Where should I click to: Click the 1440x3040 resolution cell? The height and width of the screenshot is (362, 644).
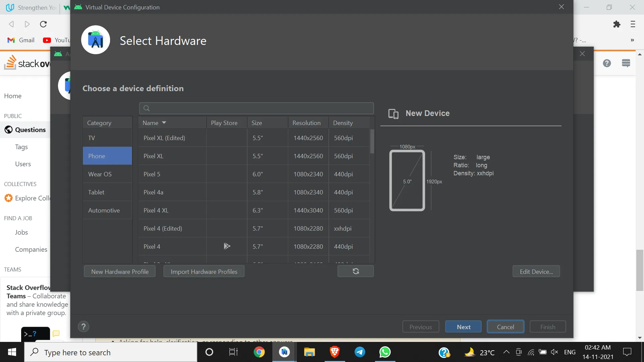click(308, 210)
